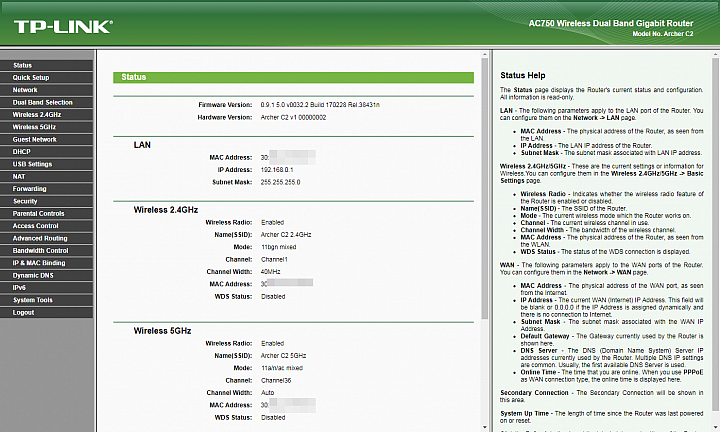Click the 40MHz channel width value
720x432 pixels.
tap(270, 272)
